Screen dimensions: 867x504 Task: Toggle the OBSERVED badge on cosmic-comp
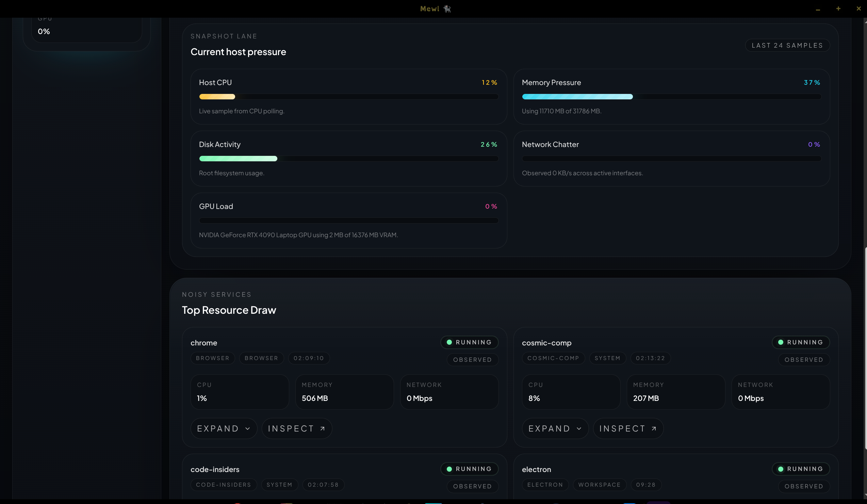(x=804, y=359)
